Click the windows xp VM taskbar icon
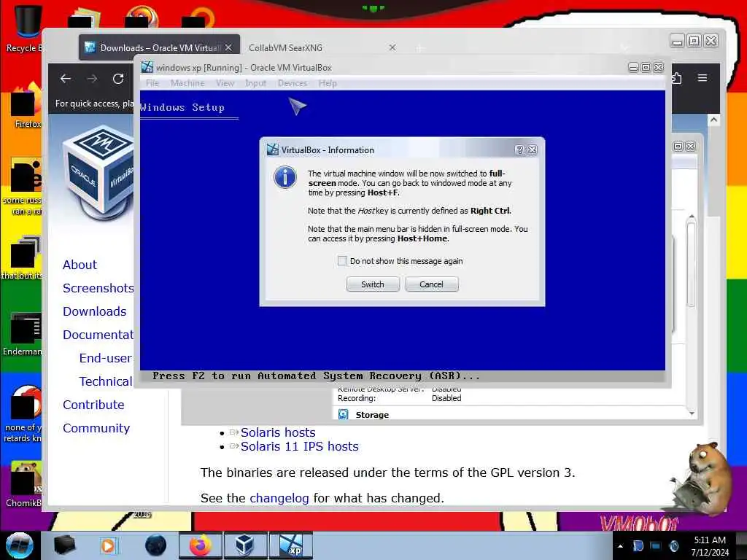 (291, 545)
